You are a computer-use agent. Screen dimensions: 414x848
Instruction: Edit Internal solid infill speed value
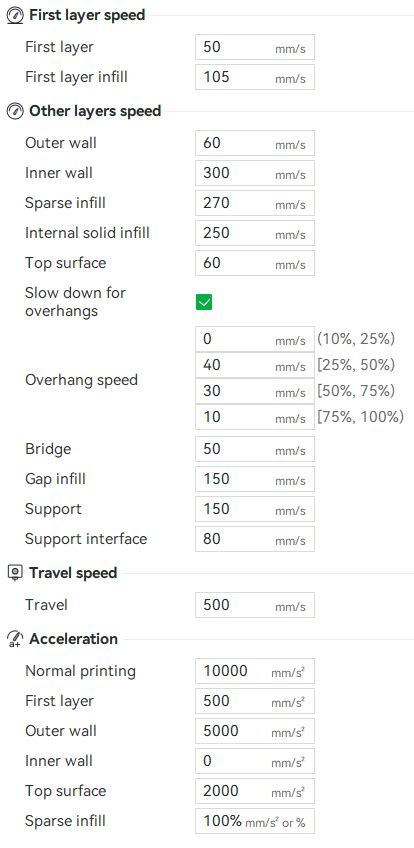coord(255,233)
